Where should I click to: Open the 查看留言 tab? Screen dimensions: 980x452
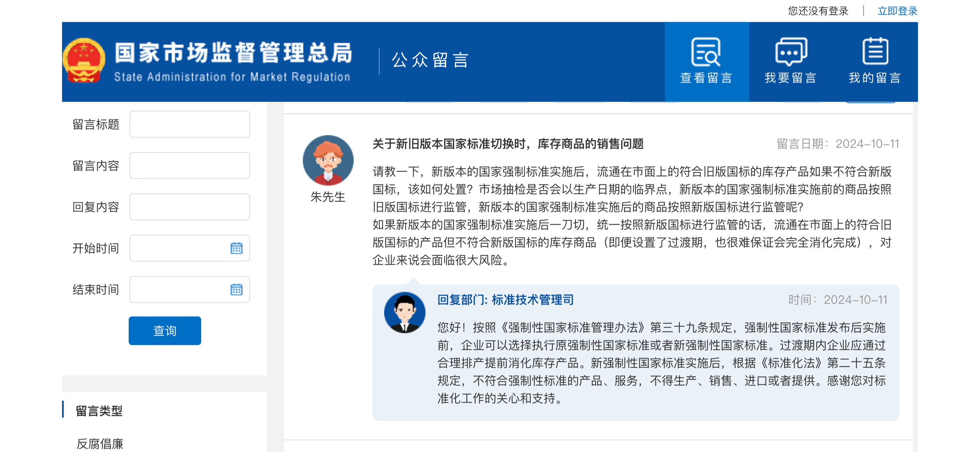pos(707,62)
